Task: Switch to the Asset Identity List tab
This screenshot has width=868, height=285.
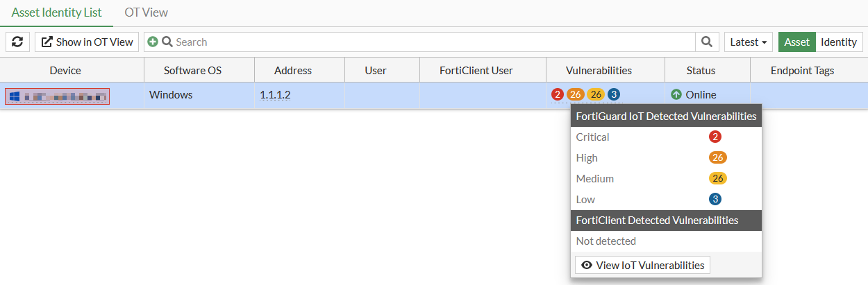Action: (x=57, y=12)
